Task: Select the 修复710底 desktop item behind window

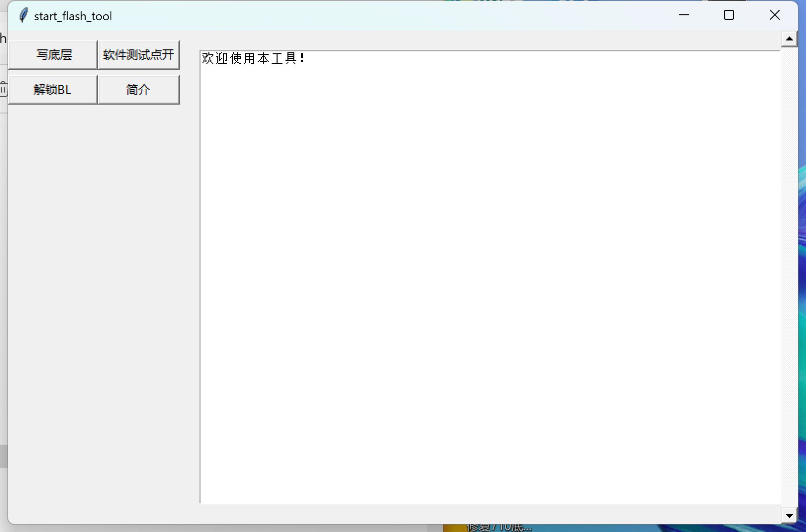Action: click(499, 528)
